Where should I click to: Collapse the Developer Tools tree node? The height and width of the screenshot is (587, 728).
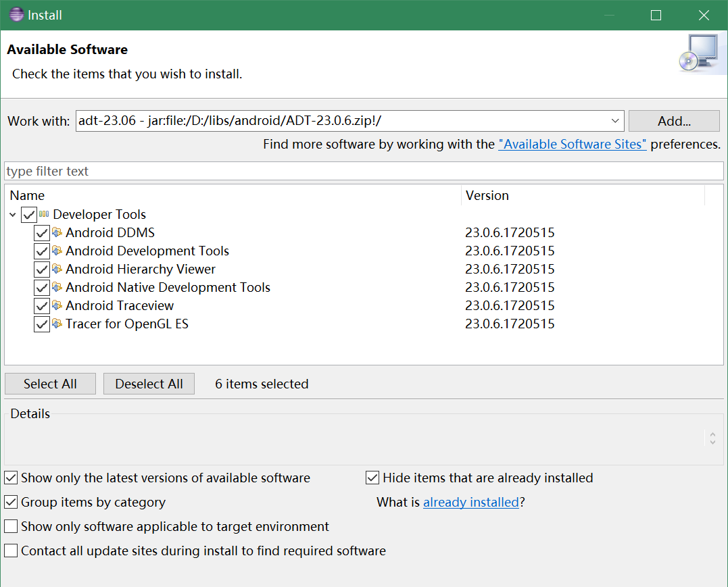(x=13, y=215)
